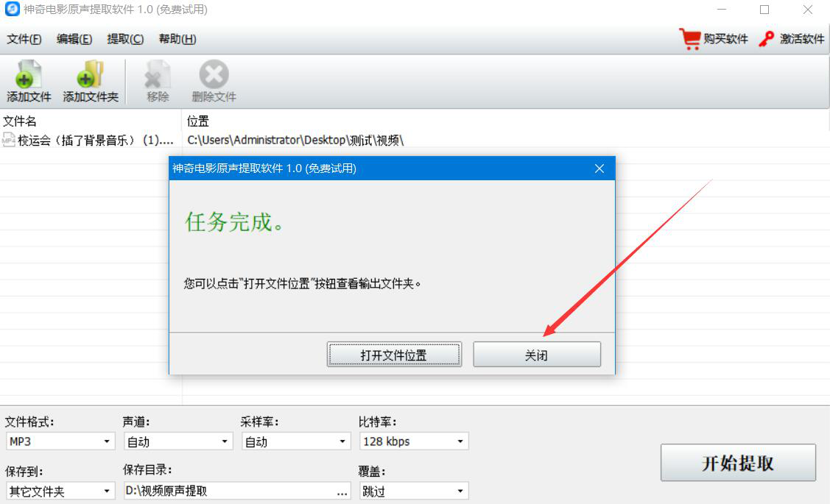Expand the sample rate (采样率) dropdown

296,441
